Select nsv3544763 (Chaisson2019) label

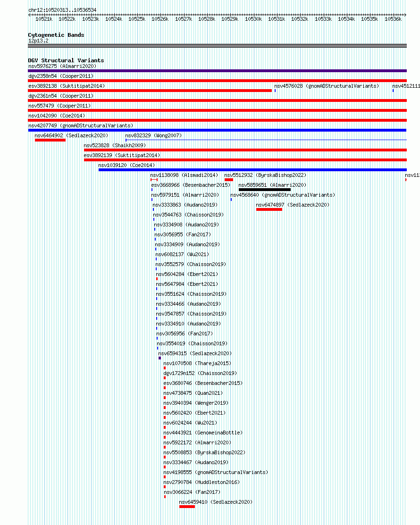pos(188,215)
